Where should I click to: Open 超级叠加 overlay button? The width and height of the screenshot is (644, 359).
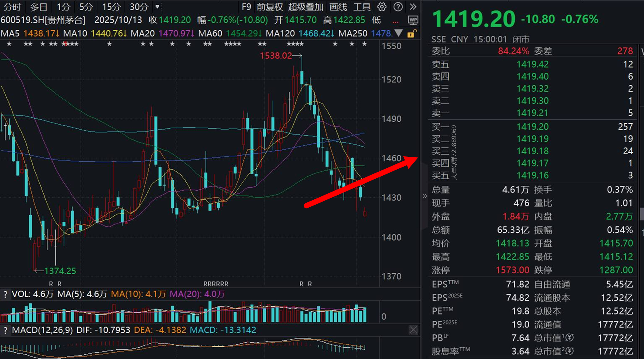305,7
